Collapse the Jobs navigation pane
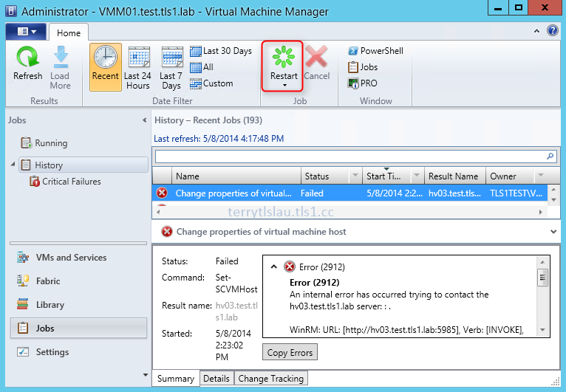 coord(144,120)
